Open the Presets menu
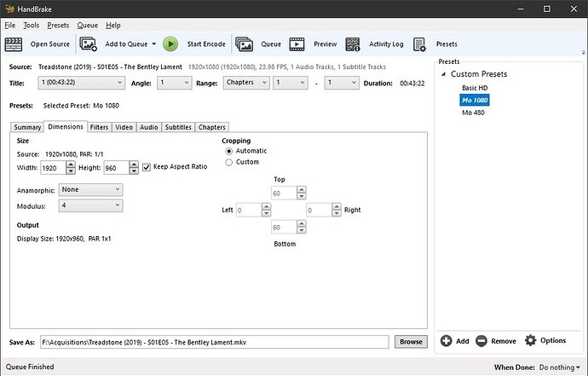The height and width of the screenshot is (376, 588). pyautogui.click(x=58, y=25)
